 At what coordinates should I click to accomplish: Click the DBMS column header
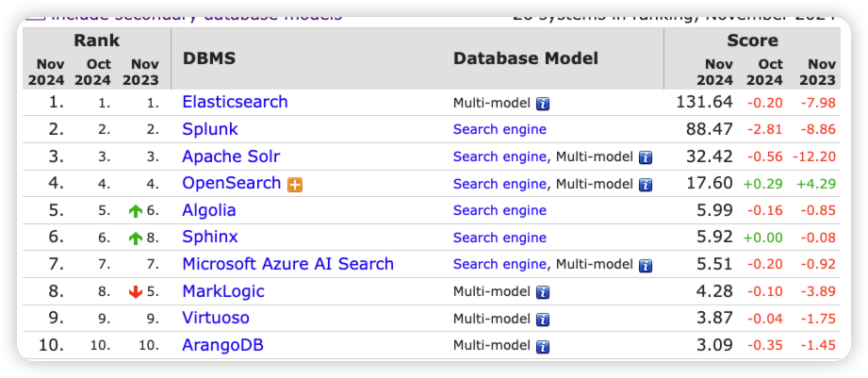click(x=209, y=58)
